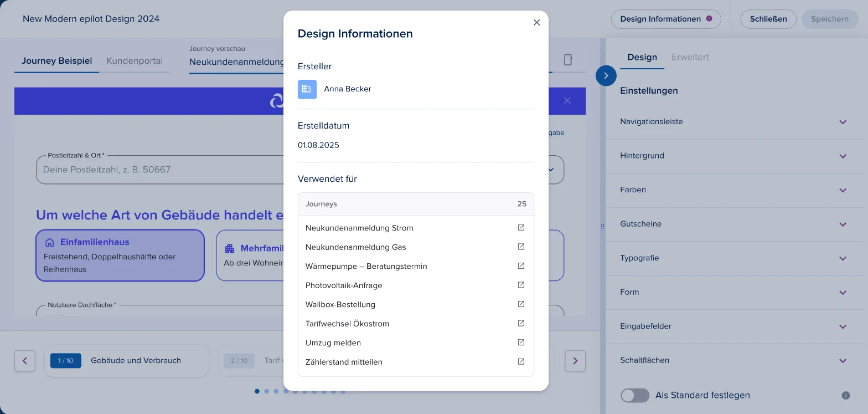This screenshot has width=868, height=414.
Task: Select the Einfamilienhaus building option
Action: pos(120,255)
